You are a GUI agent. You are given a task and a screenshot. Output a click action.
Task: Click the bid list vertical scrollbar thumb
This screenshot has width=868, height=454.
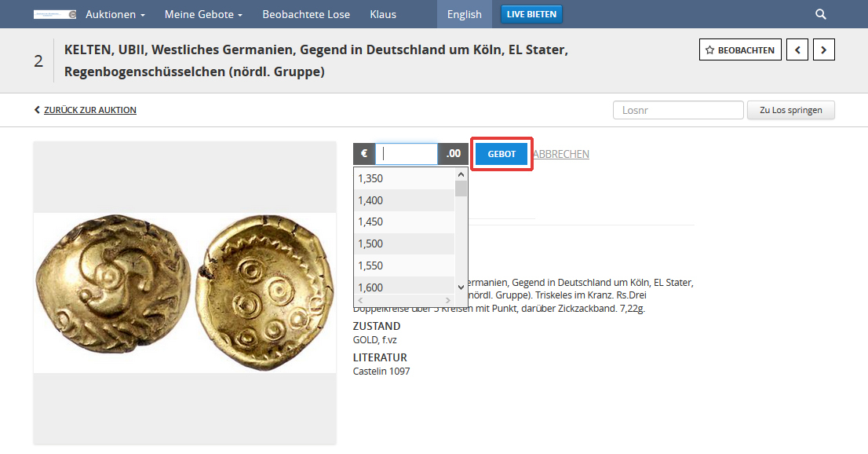pyautogui.click(x=461, y=189)
